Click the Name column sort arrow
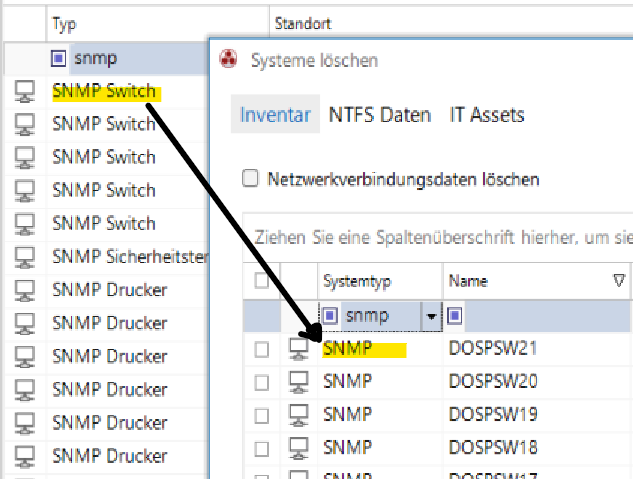 [619, 281]
